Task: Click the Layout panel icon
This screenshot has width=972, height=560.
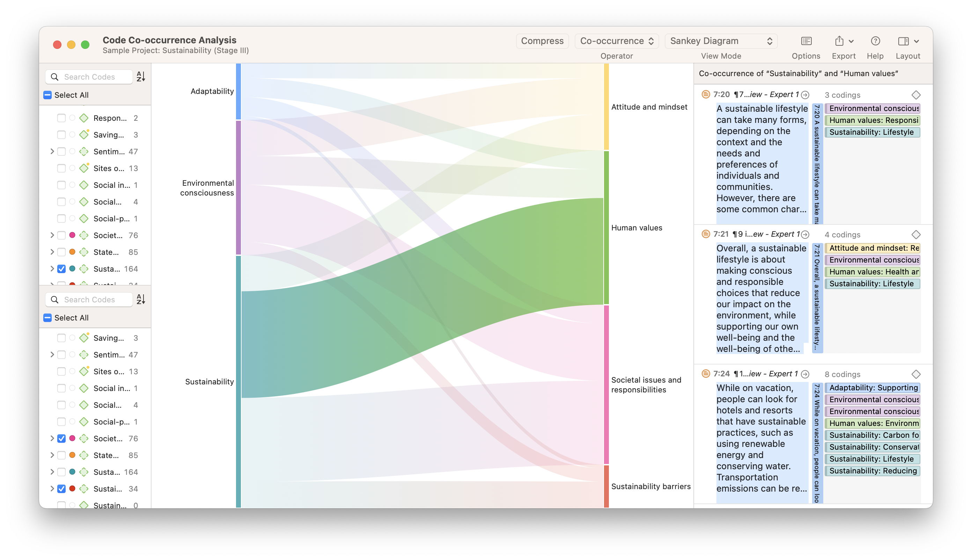Action: click(x=903, y=41)
